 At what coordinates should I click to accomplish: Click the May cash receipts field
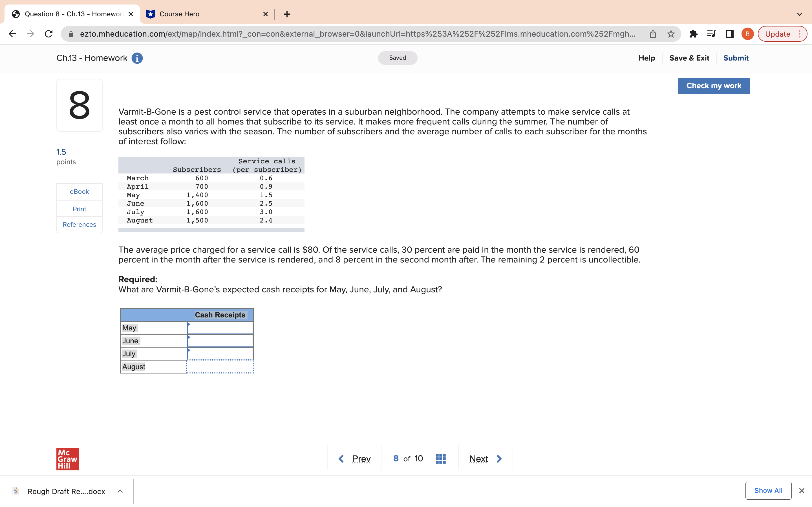coord(220,328)
